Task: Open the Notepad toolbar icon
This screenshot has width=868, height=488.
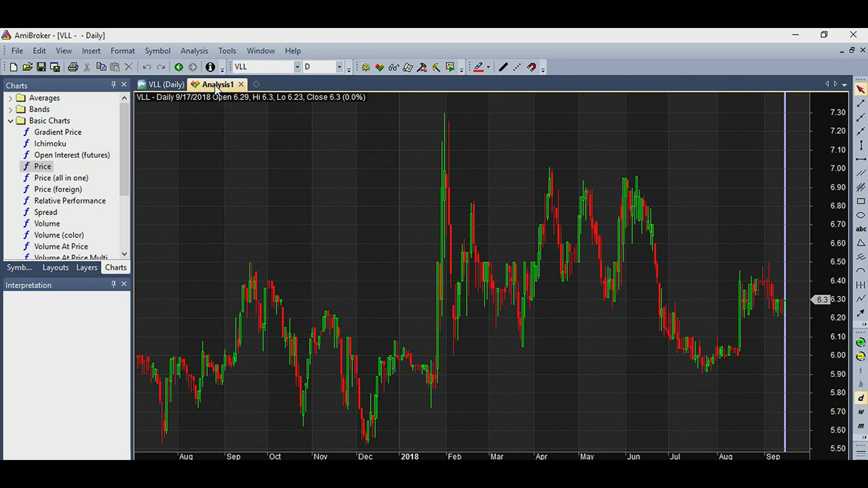Action: pos(408,67)
